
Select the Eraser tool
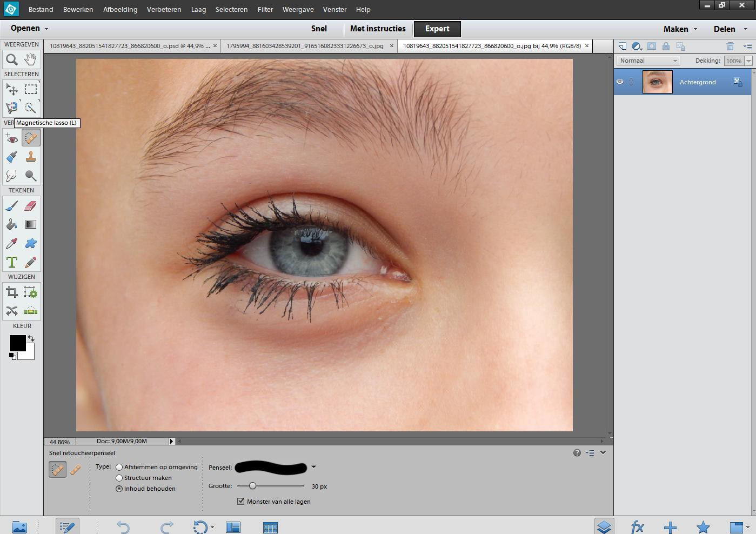tap(31, 205)
